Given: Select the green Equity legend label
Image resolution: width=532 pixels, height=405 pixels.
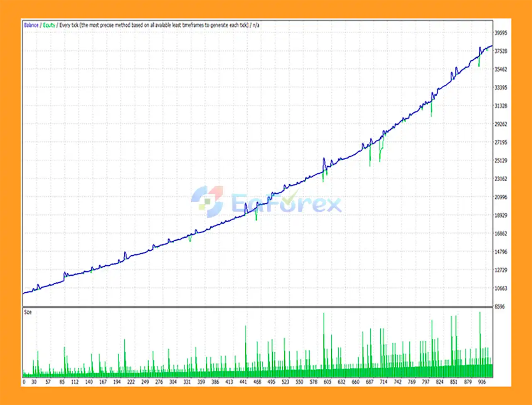Looking at the screenshot, I should pos(49,25).
